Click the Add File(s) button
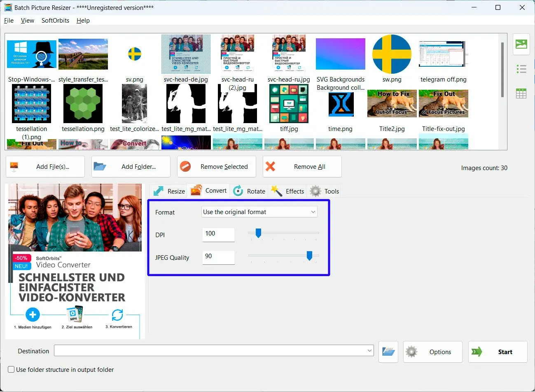 click(45, 167)
